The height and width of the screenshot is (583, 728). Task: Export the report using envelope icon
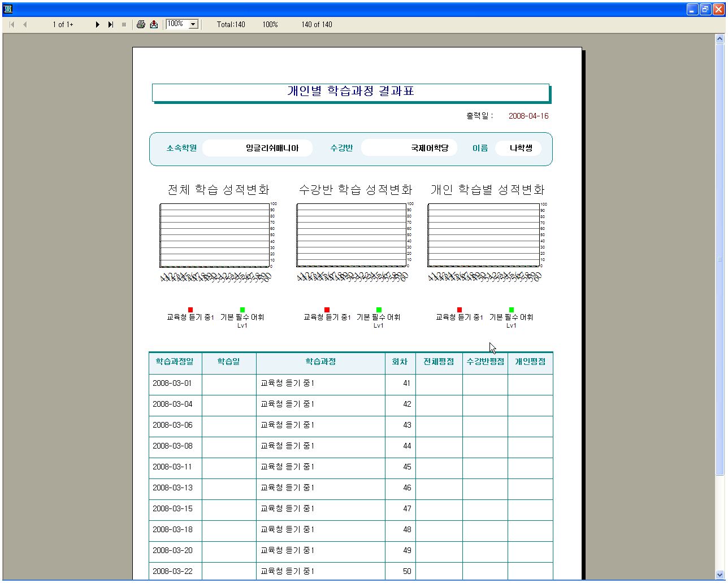(x=154, y=24)
